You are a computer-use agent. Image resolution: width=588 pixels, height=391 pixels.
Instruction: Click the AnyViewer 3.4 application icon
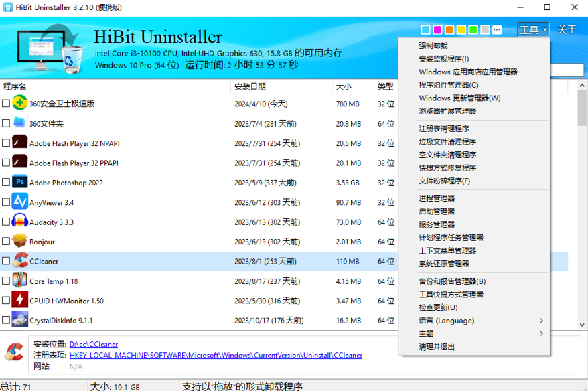(18, 202)
